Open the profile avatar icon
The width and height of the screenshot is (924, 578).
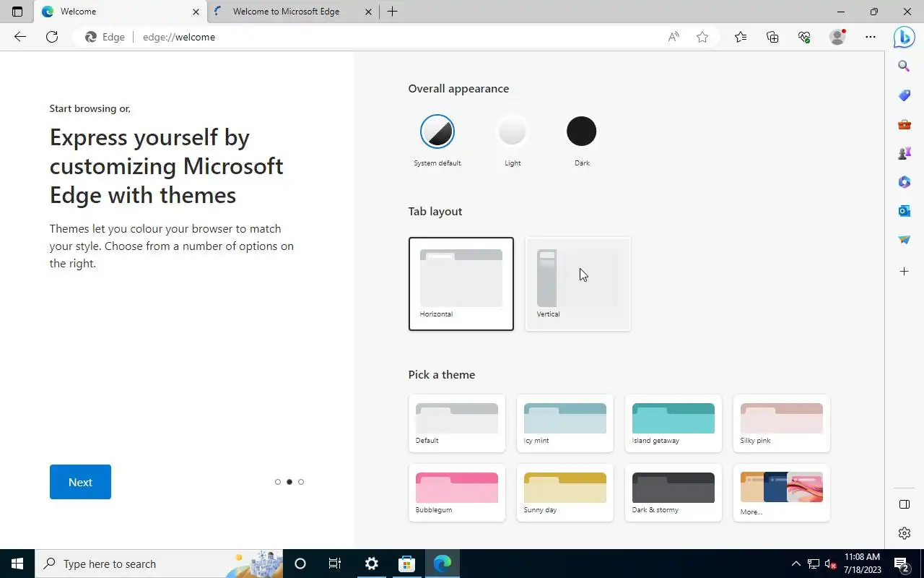[837, 37]
